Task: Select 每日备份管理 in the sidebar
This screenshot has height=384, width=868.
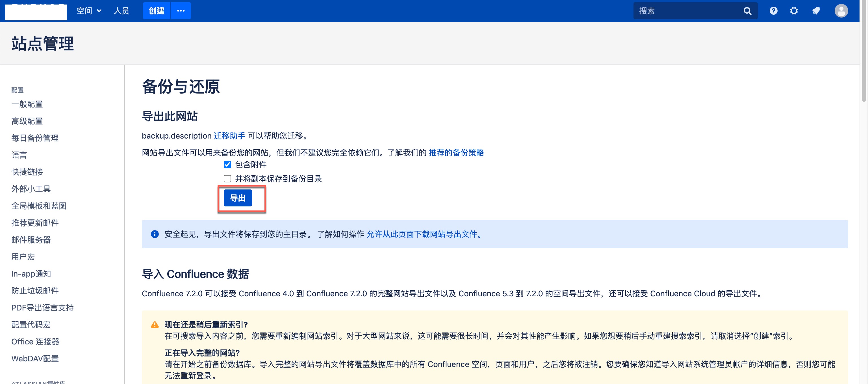Action: pyautogui.click(x=35, y=138)
